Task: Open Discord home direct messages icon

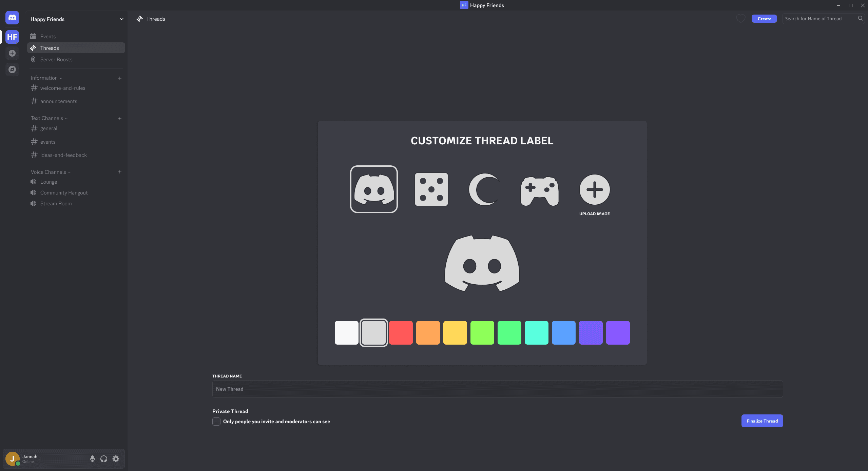Action: tap(12, 18)
